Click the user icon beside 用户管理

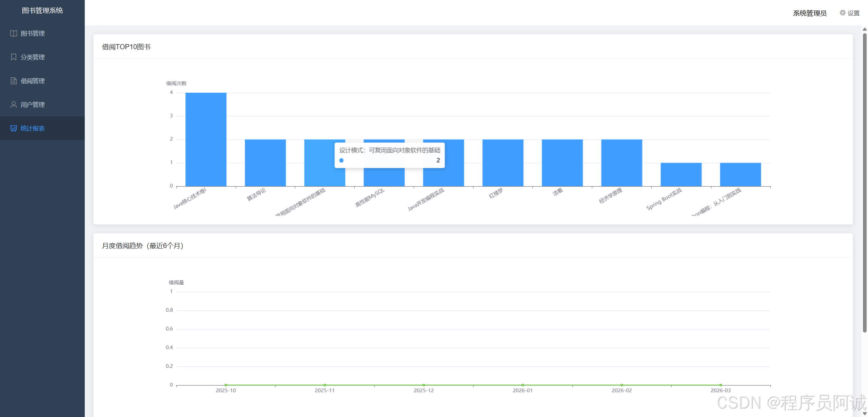[14, 105]
